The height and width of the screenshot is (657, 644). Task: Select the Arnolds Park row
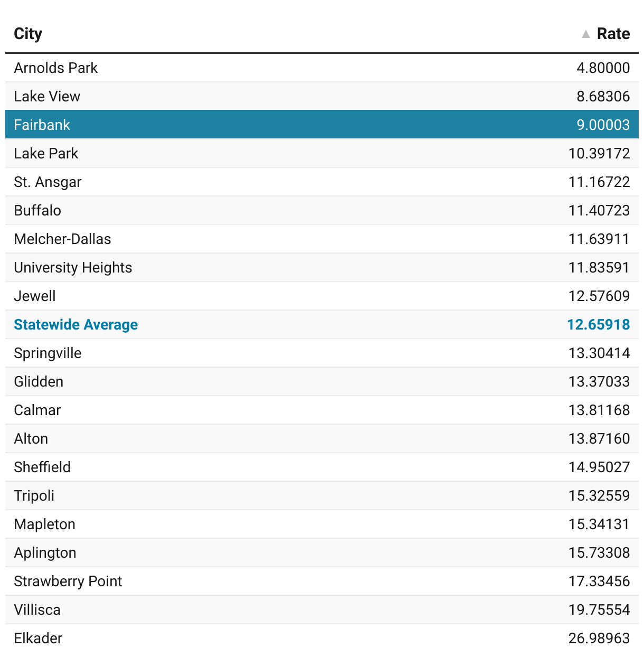tap(56, 68)
